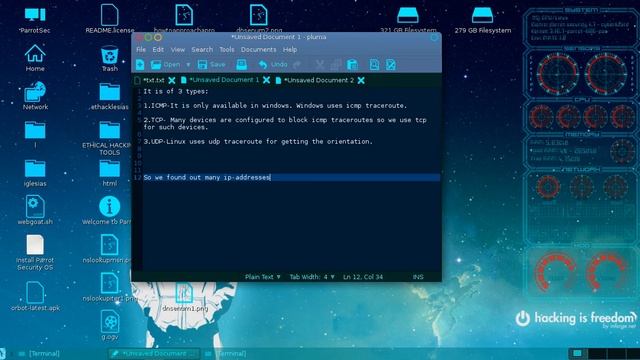640x360 pixels.
Task: Open the Tools menu
Action: [227, 49]
